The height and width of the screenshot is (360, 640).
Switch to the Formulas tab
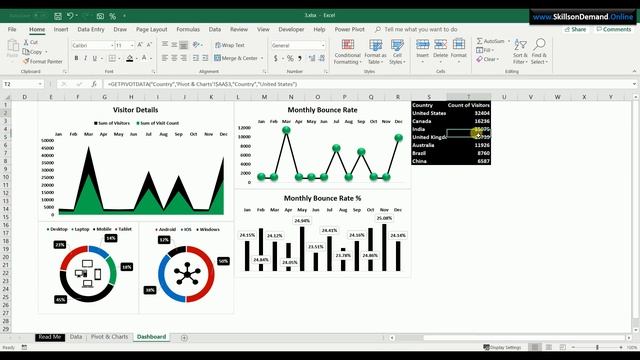click(x=188, y=29)
